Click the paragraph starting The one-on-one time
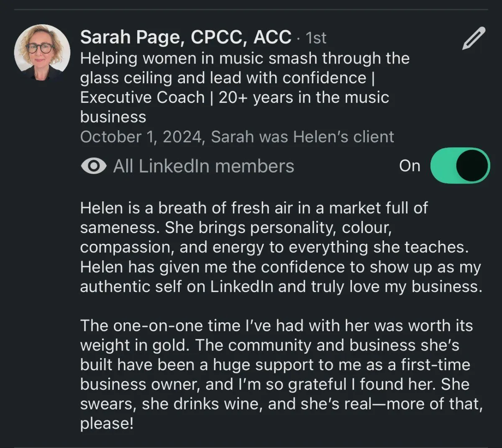This screenshot has height=448, width=502. (276, 326)
